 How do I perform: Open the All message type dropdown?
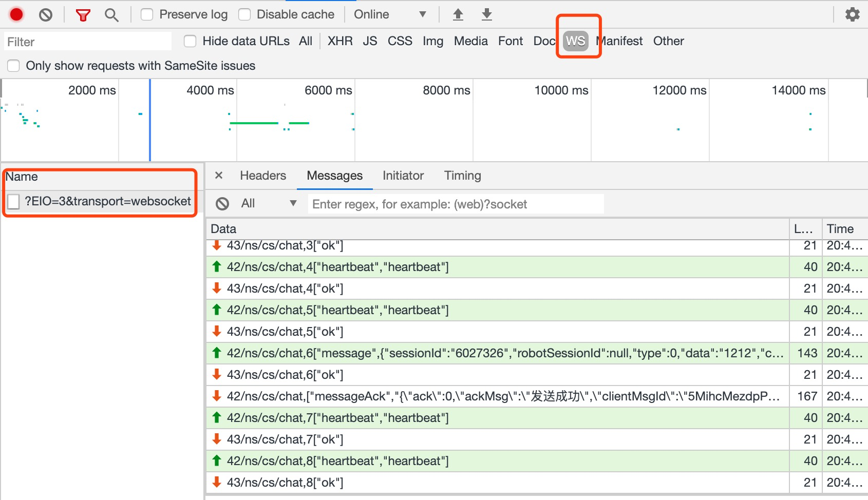pyautogui.click(x=269, y=203)
